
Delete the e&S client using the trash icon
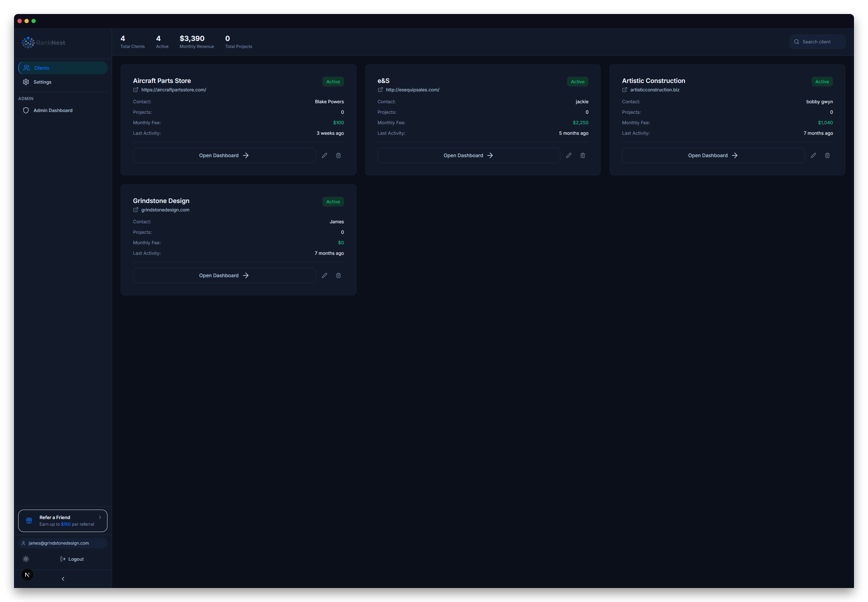pos(582,155)
